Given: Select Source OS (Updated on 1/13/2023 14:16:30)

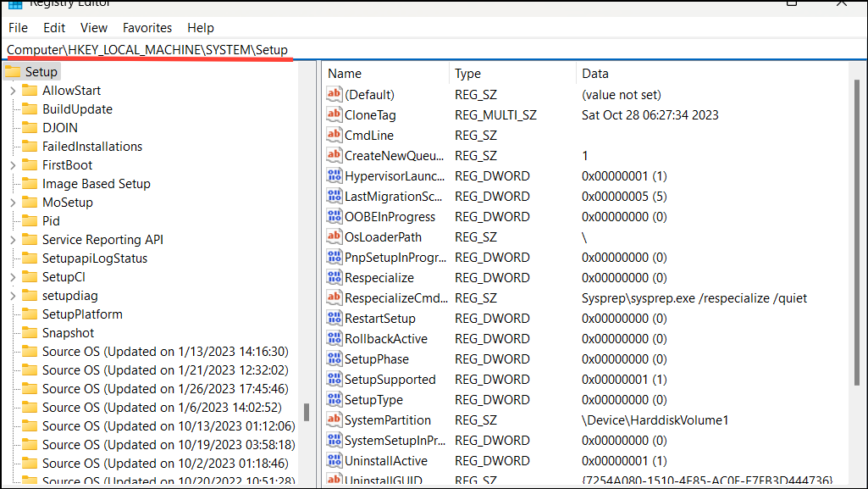Looking at the screenshot, I should pos(165,352).
